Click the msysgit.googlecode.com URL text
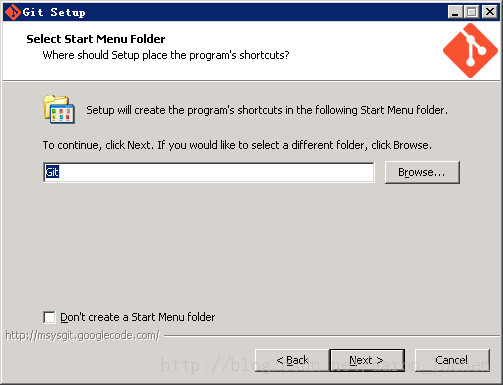 [x=83, y=335]
